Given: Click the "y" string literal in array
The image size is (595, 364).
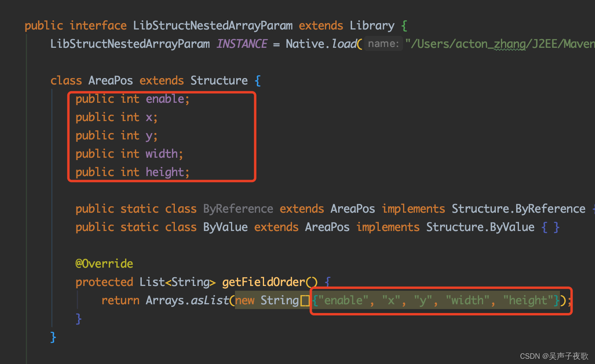Looking at the screenshot, I should click(423, 300).
